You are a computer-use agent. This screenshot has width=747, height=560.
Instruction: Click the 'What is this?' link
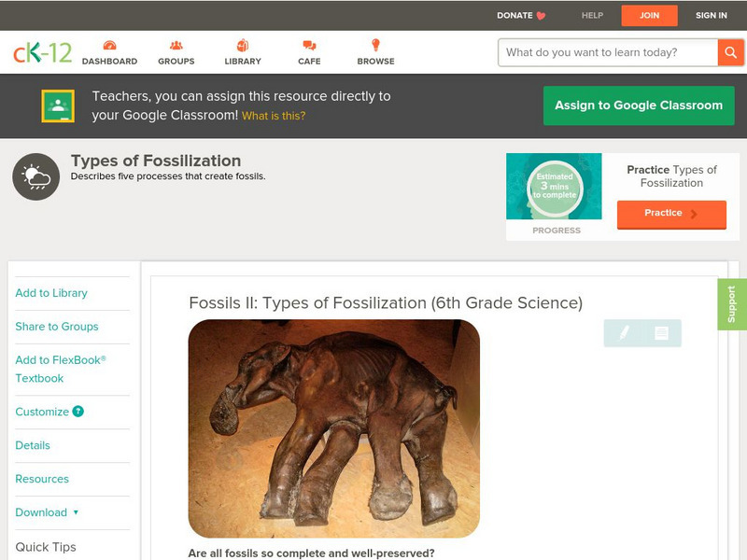click(x=274, y=117)
